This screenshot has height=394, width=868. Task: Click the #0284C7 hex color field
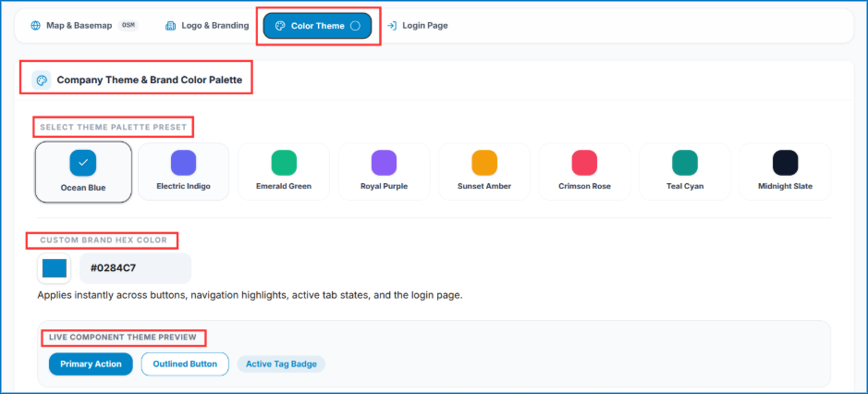(136, 268)
